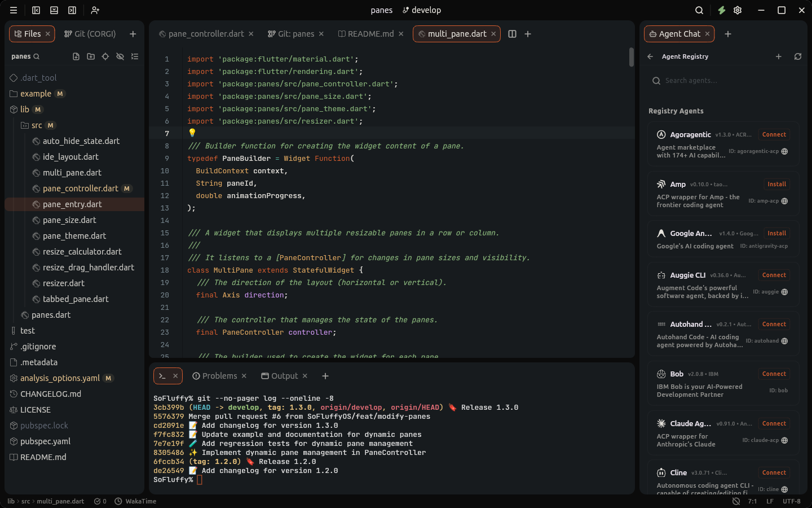The width and height of the screenshot is (812, 508).
Task: Search files next to panes title
Action: click(x=37, y=56)
